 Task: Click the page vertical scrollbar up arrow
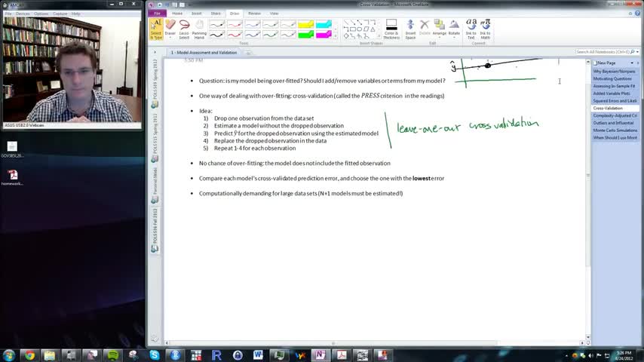tap(588, 62)
